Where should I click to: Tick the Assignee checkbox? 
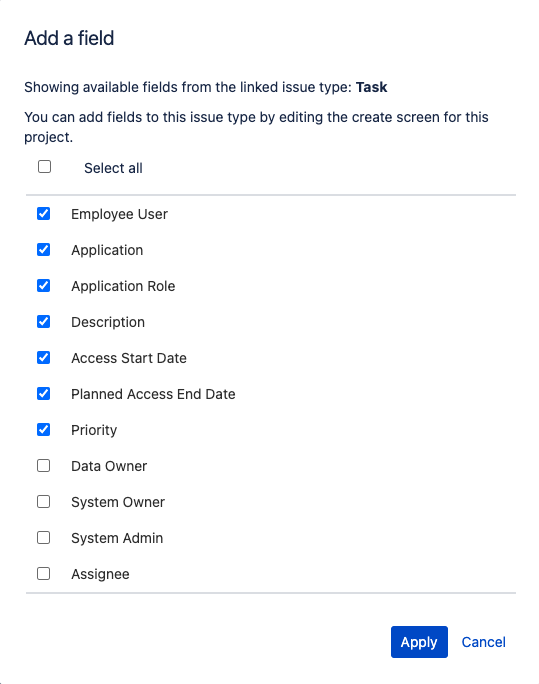pos(44,574)
